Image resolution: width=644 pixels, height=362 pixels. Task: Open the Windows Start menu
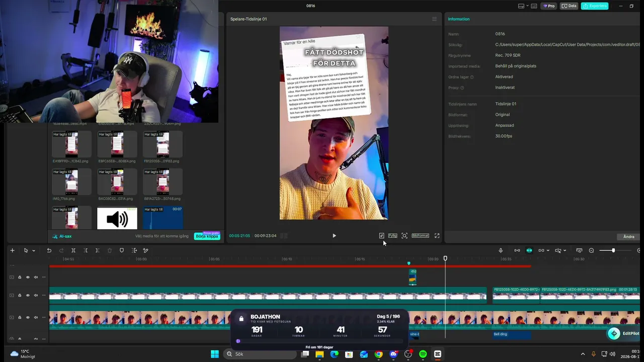(x=215, y=354)
